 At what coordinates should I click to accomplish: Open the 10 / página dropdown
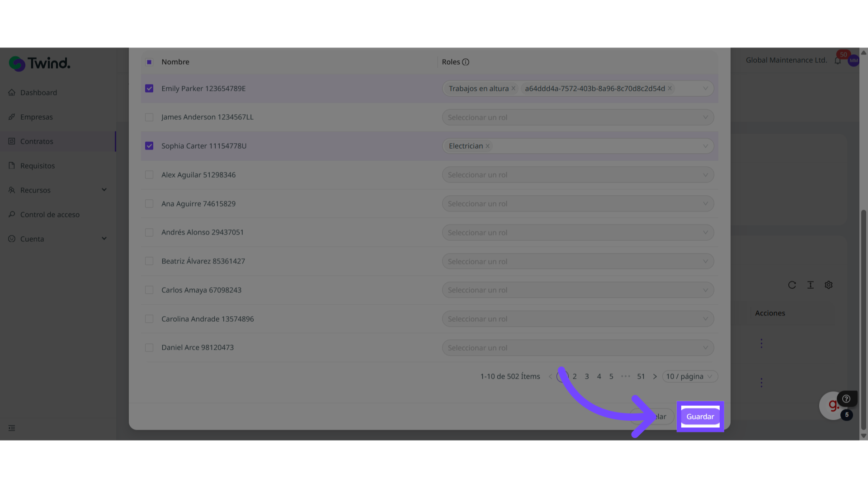(689, 376)
